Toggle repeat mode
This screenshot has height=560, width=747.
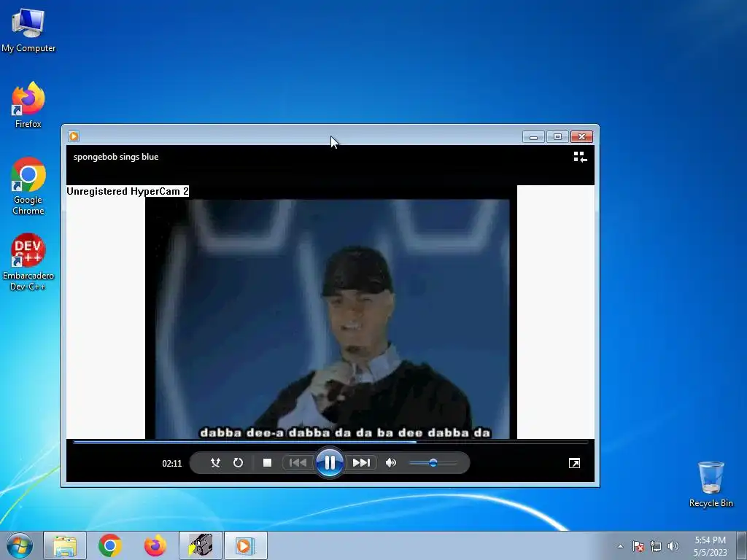tap(239, 462)
